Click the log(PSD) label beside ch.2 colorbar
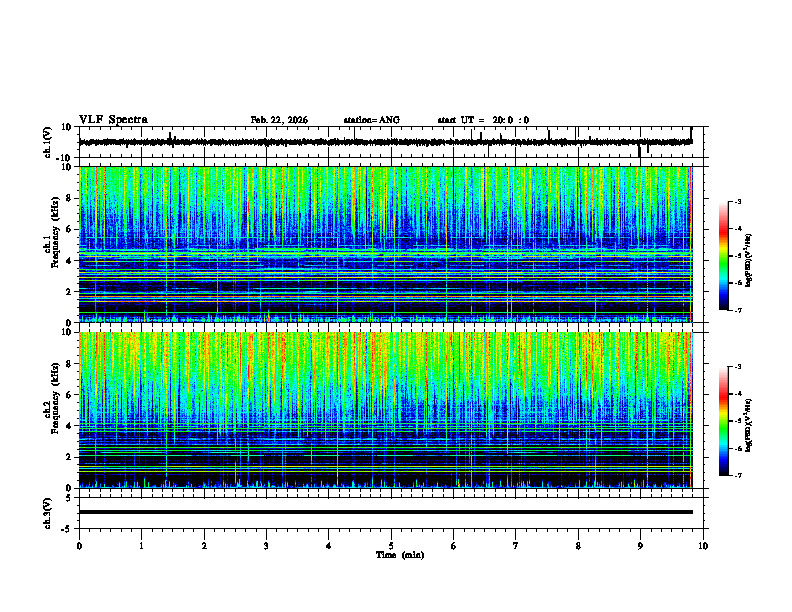Screen dimensions: 792x612 (x=748, y=424)
